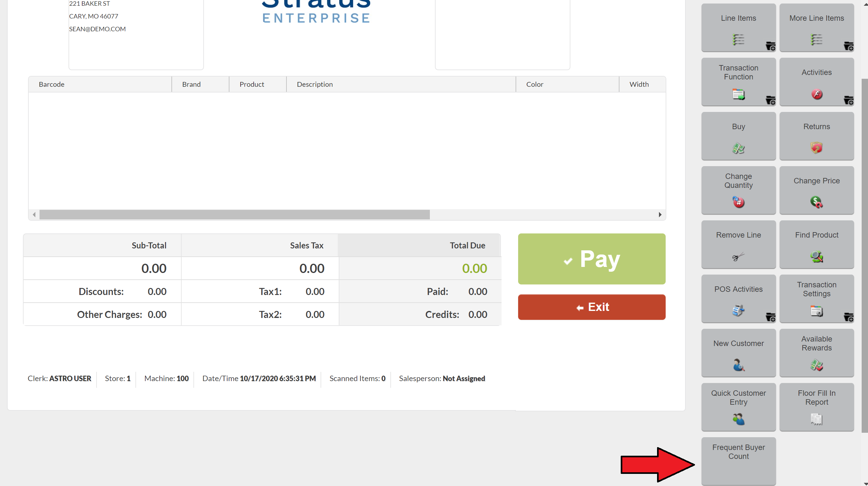Run the Floor Fill In Report
The image size is (868, 486).
(816, 407)
